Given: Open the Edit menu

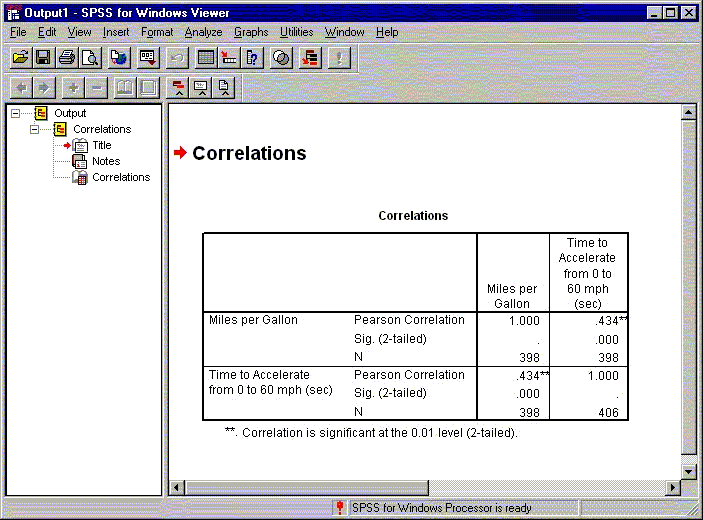Looking at the screenshot, I should pos(47,32).
